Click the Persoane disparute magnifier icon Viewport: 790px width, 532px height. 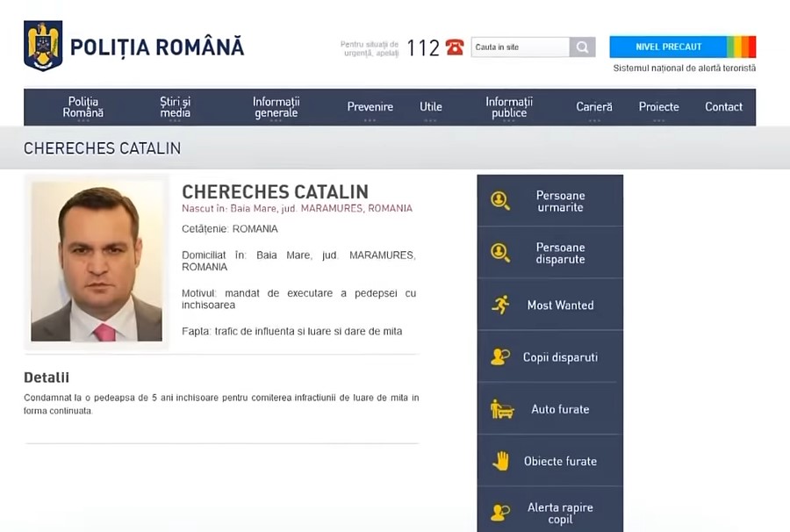[x=500, y=253]
